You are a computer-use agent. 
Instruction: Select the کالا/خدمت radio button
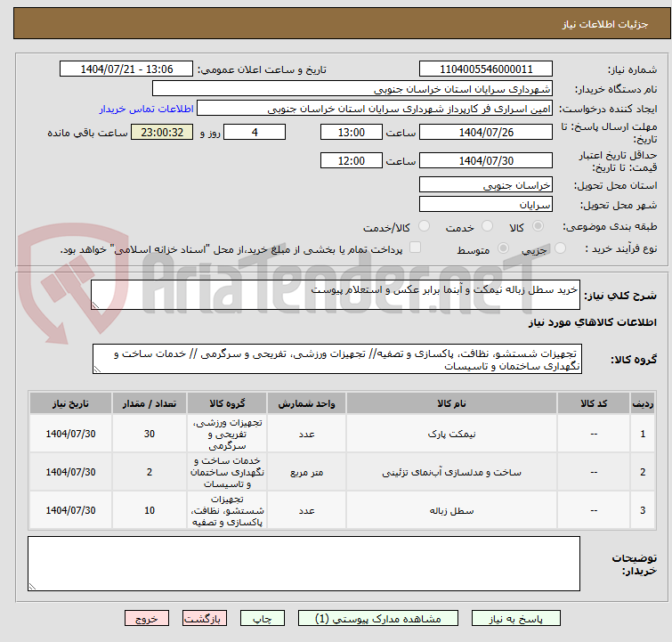424,225
